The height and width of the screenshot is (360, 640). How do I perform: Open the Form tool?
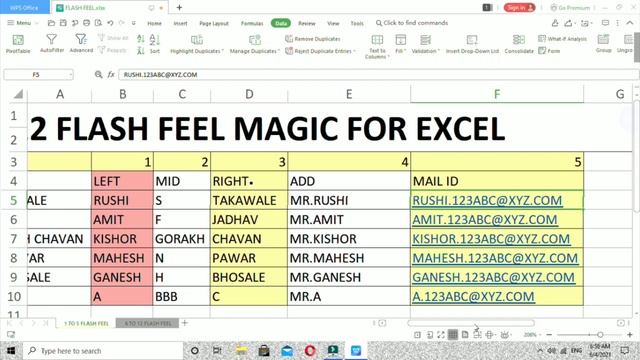tap(549, 51)
